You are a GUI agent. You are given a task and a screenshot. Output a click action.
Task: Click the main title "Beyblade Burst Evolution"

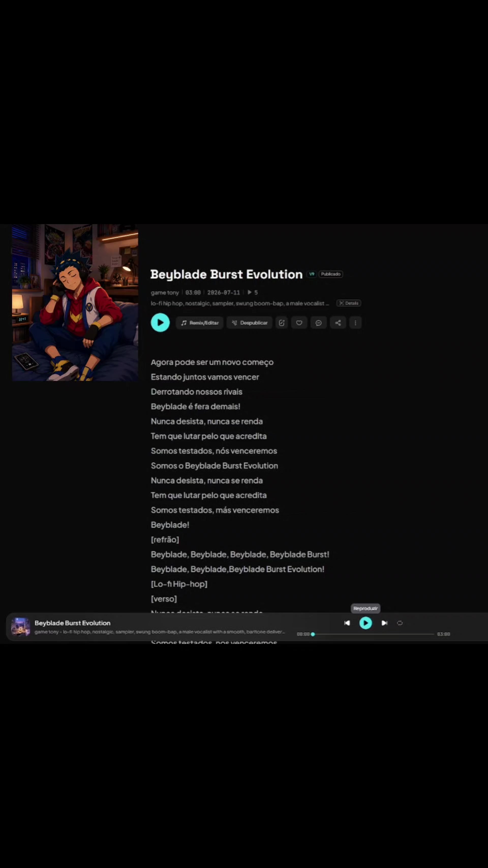pyautogui.click(x=226, y=274)
